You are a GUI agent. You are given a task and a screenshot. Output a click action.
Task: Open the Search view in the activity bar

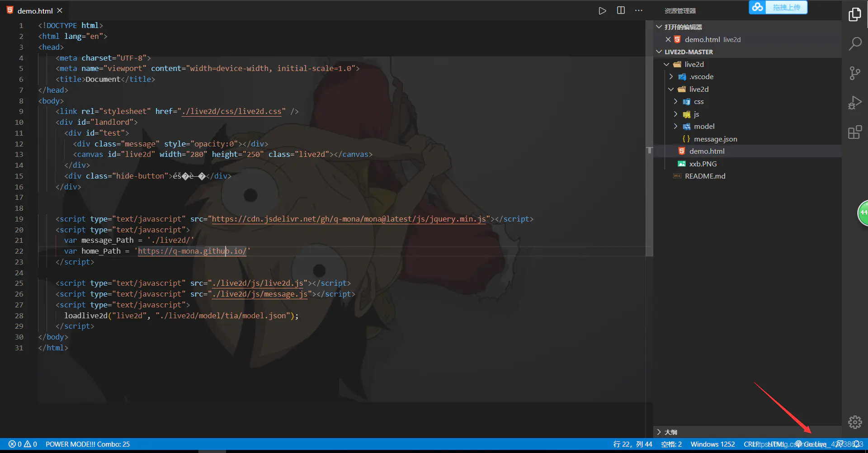[x=854, y=44]
